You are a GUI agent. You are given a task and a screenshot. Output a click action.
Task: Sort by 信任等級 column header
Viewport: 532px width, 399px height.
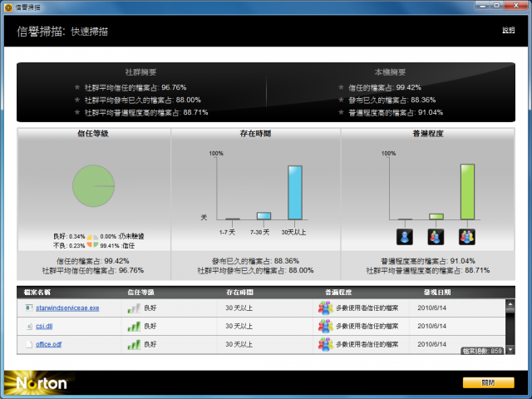click(140, 292)
